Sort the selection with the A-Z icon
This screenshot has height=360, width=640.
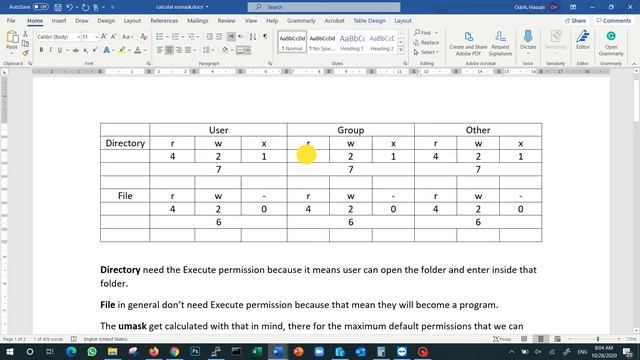tap(253, 37)
